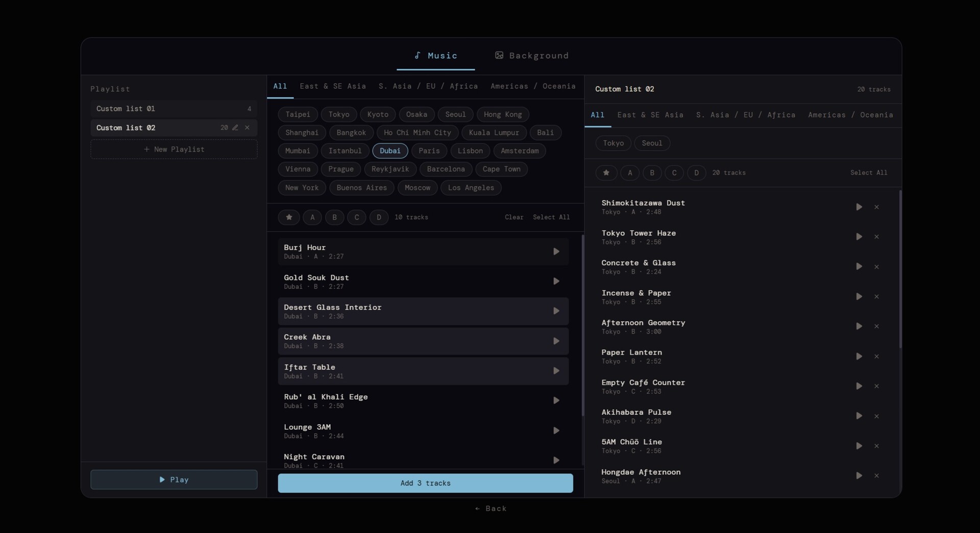Open the East & SE Asia tab in the middle panel

click(332, 86)
